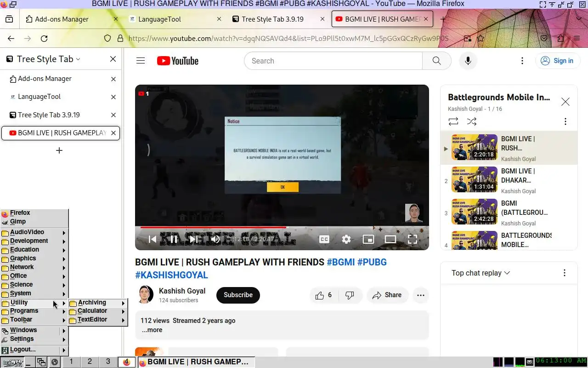Play playlist video with 2:42:28 duration
Image resolution: width=588 pixels, height=368 pixels.
click(x=475, y=211)
